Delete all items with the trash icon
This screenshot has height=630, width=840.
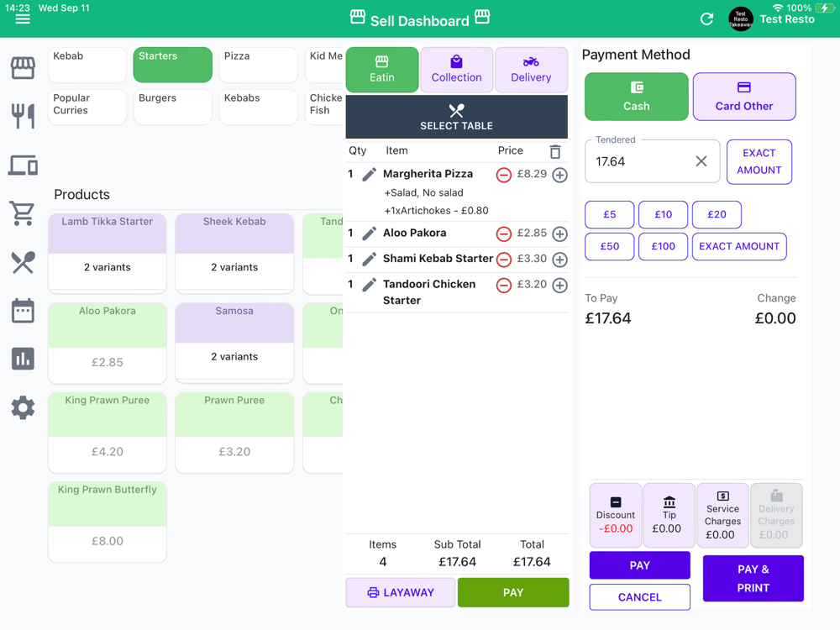[555, 151]
